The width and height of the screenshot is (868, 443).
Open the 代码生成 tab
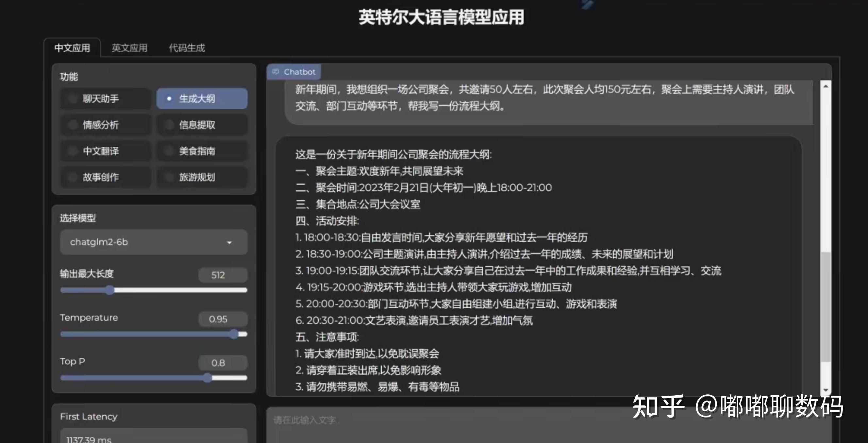point(187,48)
